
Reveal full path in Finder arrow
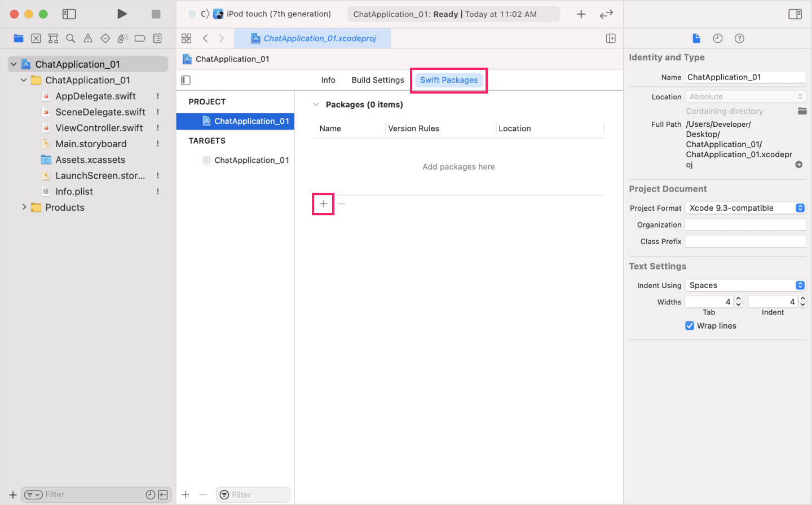point(799,165)
